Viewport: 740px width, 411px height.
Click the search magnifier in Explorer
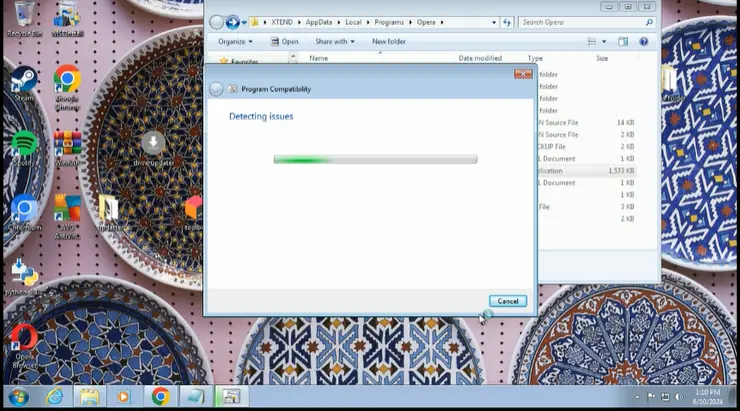coord(649,22)
